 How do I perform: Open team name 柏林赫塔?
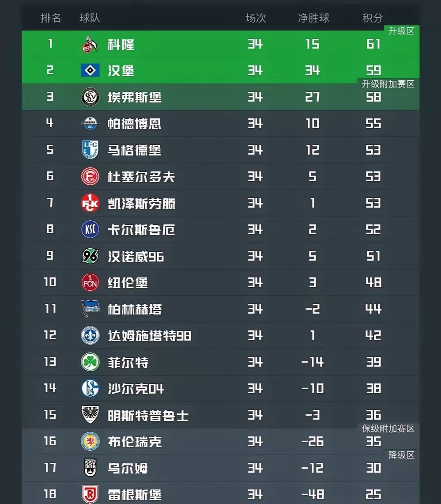(x=134, y=309)
